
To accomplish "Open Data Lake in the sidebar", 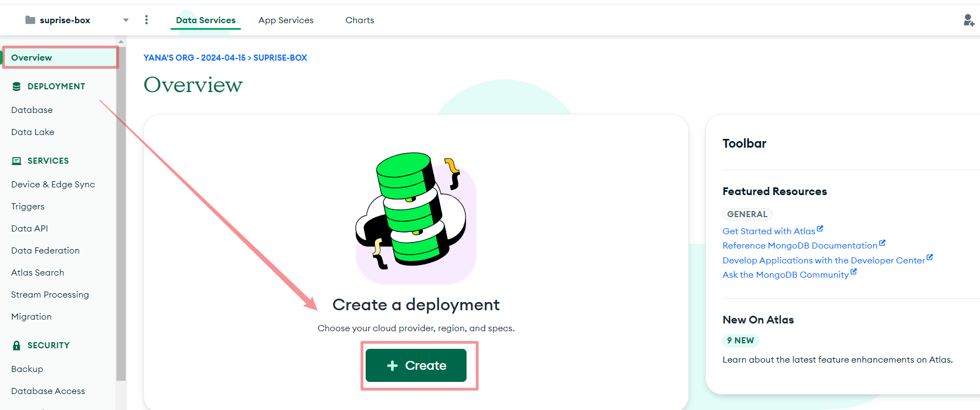I will pos(33,132).
